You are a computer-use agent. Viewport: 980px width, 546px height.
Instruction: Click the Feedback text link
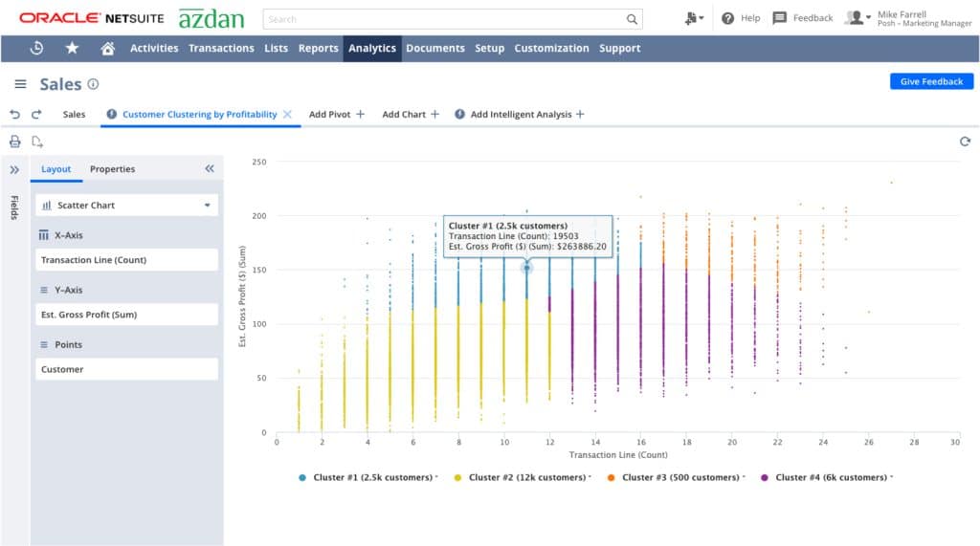(x=813, y=18)
